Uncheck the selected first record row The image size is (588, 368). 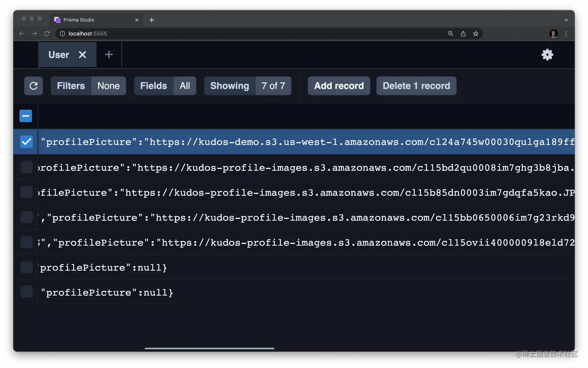(26, 142)
